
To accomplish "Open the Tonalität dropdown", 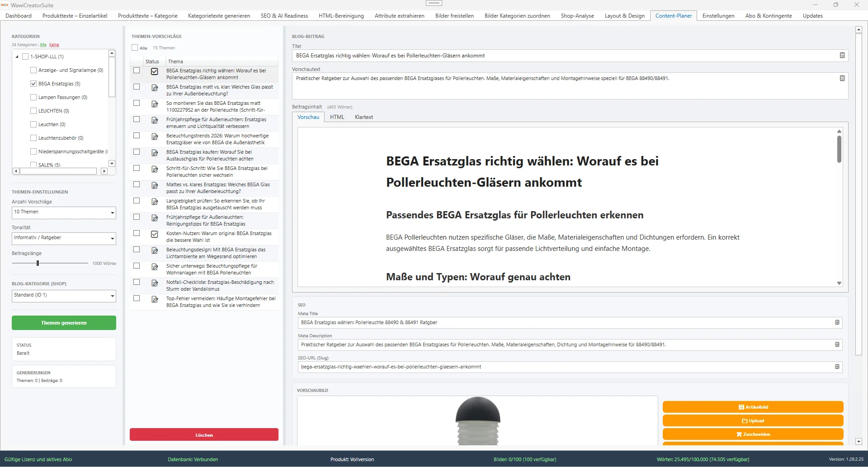I will [113, 238].
